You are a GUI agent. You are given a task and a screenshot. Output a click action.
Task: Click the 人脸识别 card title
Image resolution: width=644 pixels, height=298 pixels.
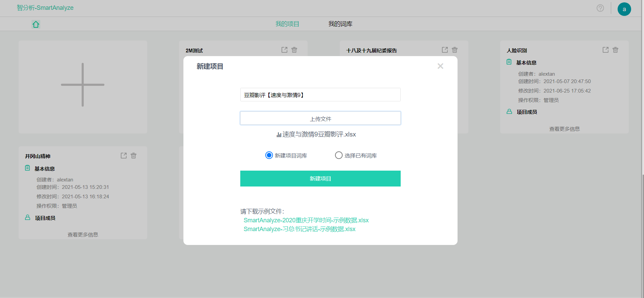click(517, 51)
